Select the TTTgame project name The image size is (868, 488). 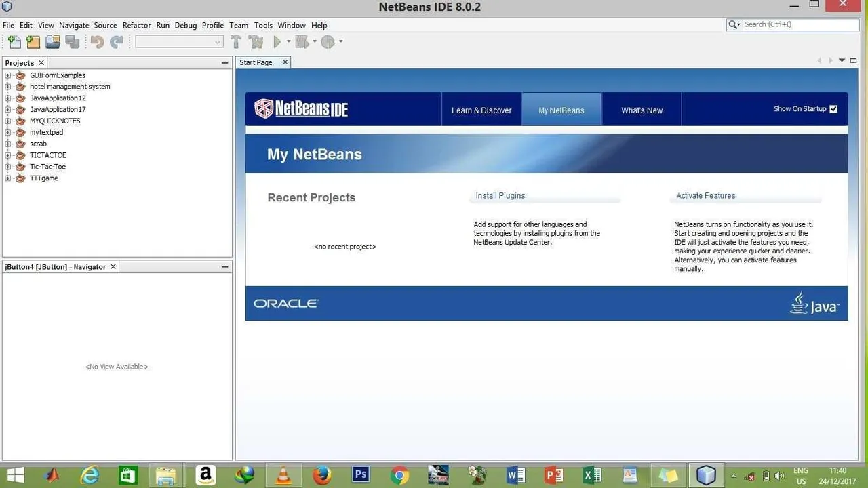(x=44, y=178)
